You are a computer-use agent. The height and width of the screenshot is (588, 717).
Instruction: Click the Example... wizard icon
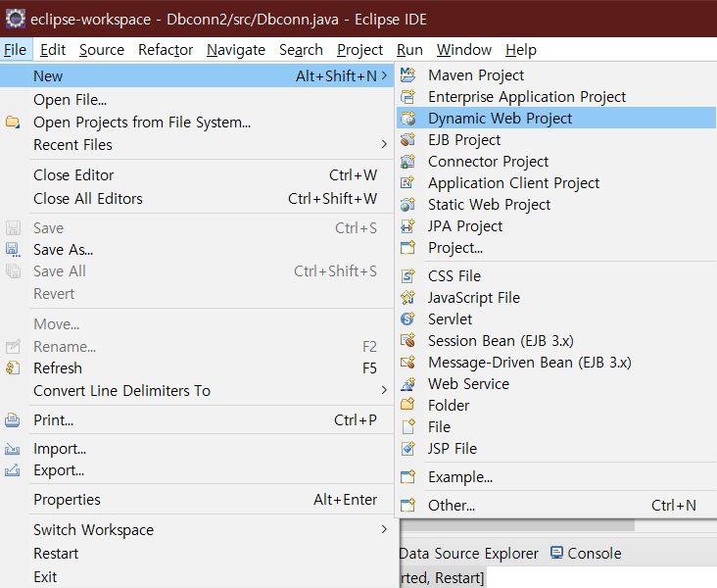click(407, 477)
